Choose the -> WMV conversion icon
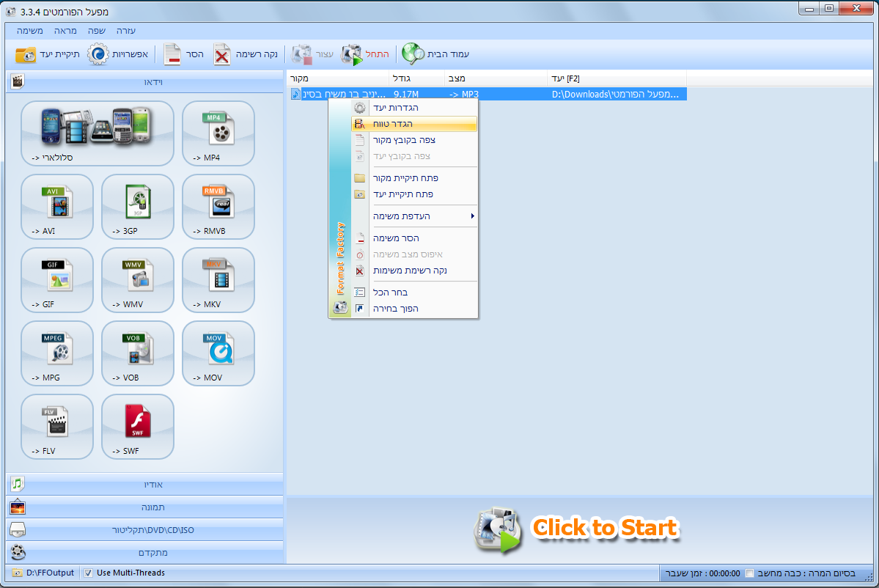 click(138, 280)
